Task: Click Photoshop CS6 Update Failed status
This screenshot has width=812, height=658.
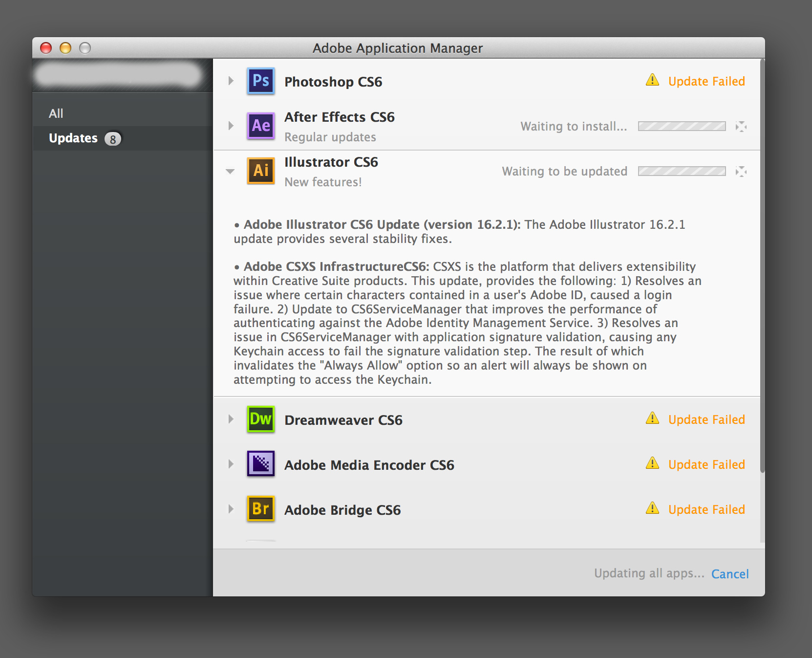Action: (706, 81)
